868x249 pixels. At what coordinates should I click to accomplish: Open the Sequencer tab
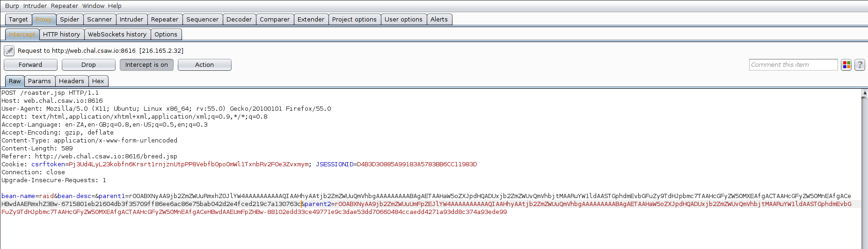202,19
